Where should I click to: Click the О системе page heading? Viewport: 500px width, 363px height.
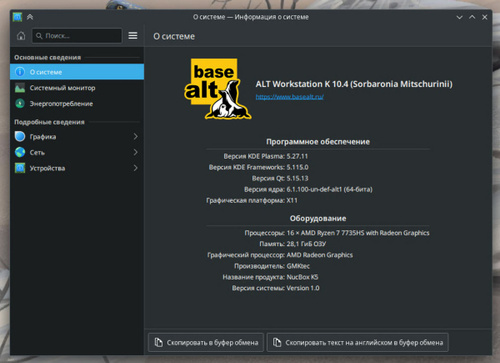point(174,36)
